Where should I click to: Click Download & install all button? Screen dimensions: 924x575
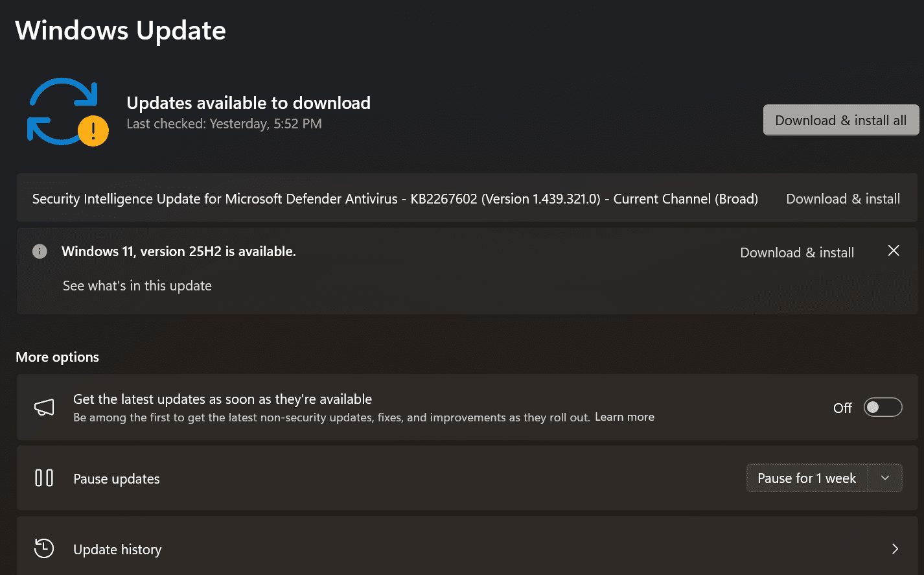[x=840, y=121]
